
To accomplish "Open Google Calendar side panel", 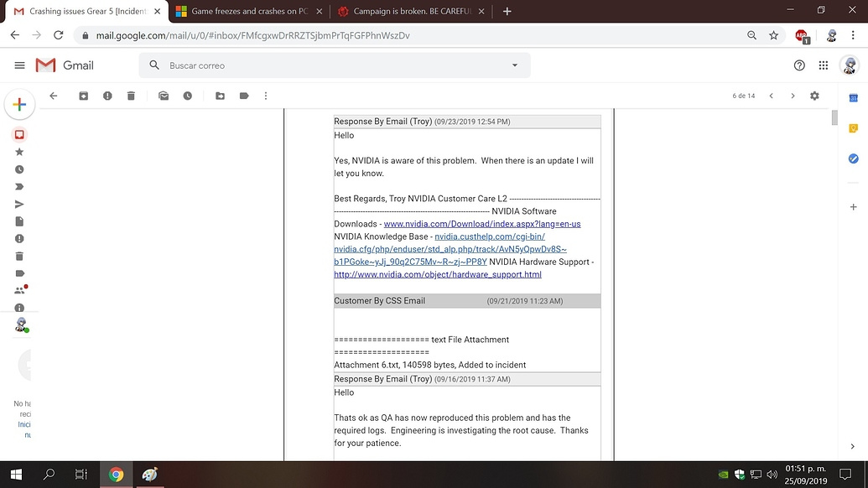I will click(853, 98).
